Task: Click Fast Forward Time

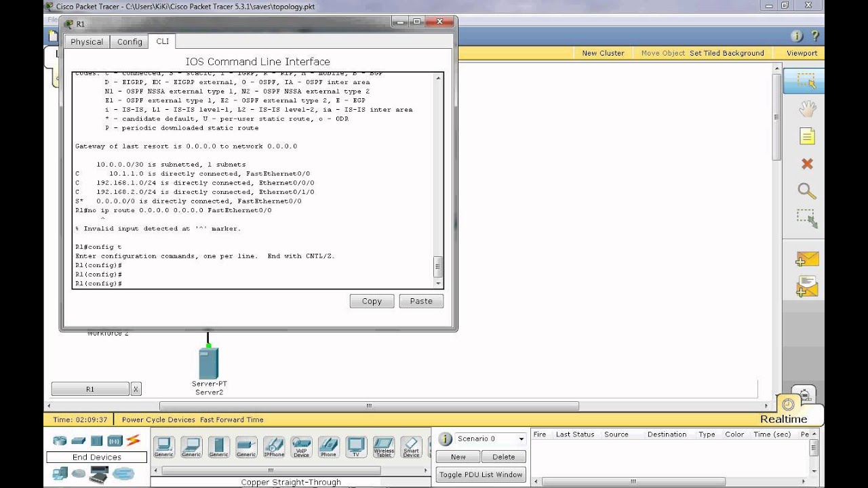Action: 232,420
